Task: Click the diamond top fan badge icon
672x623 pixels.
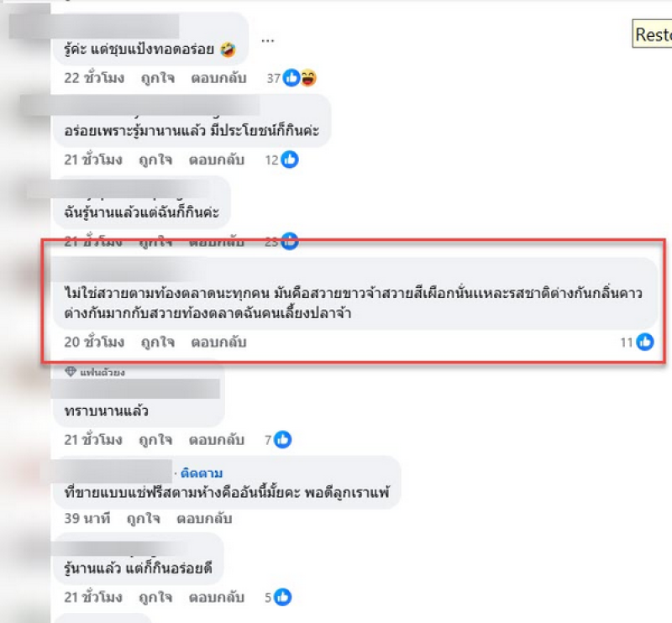Action: click(71, 372)
